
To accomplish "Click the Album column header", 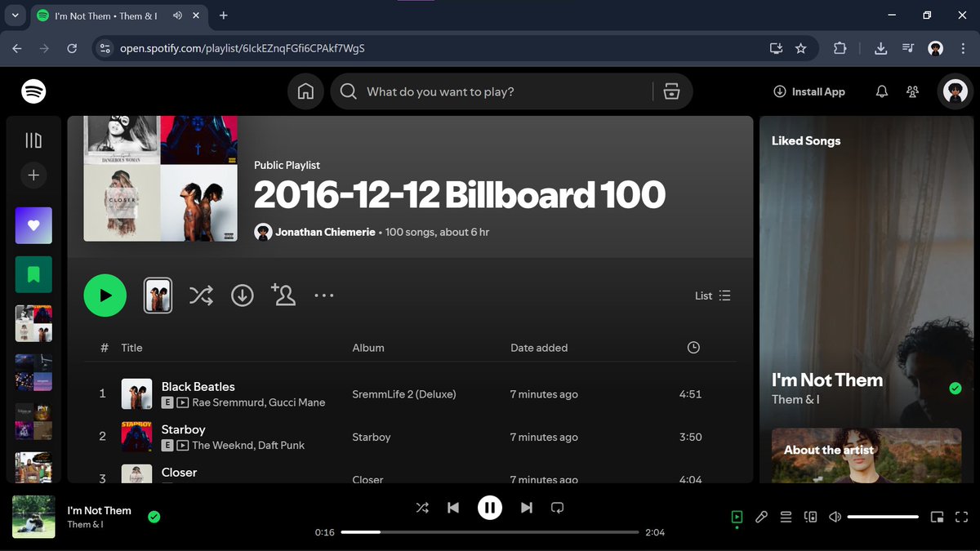I will pos(368,348).
